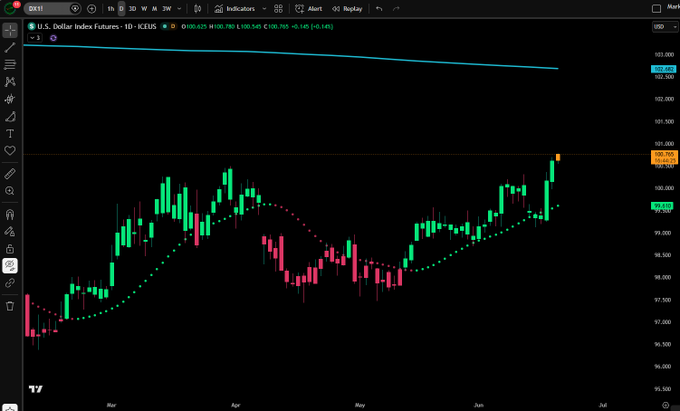
Task: Open the user profile menu avatar
Action: click(11, 7)
